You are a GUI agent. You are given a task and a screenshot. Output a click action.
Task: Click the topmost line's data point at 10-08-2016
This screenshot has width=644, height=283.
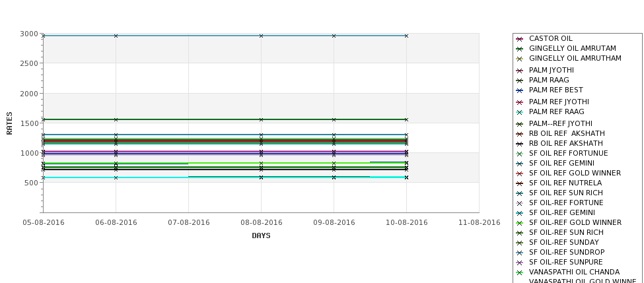click(407, 36)
